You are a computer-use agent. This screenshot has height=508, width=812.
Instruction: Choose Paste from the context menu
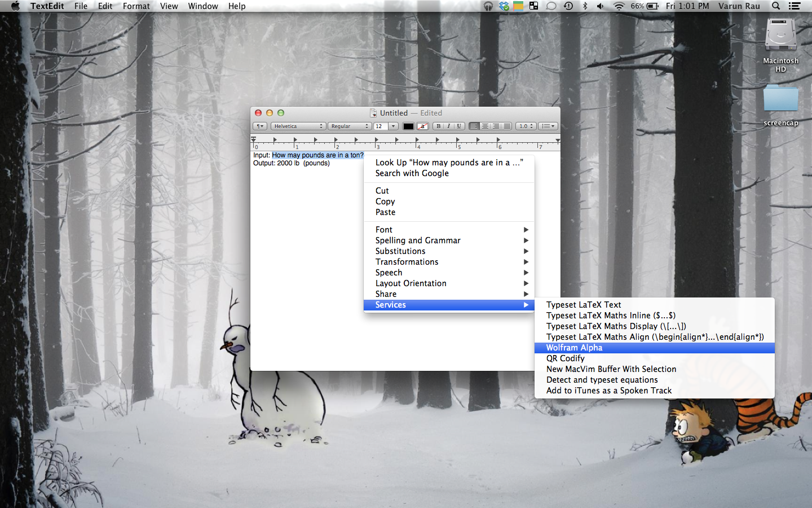pyautogui.click(x=449, y=212)
